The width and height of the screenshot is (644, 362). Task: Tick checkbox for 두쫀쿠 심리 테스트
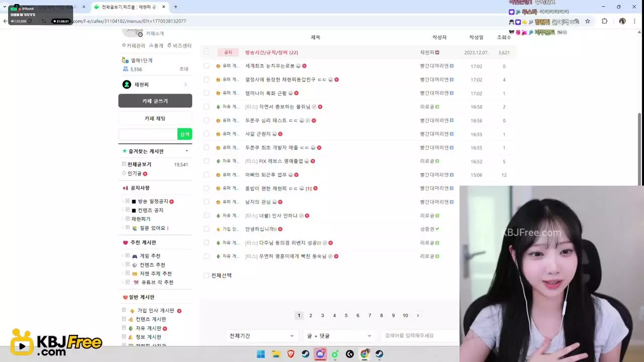pos(206,120)
